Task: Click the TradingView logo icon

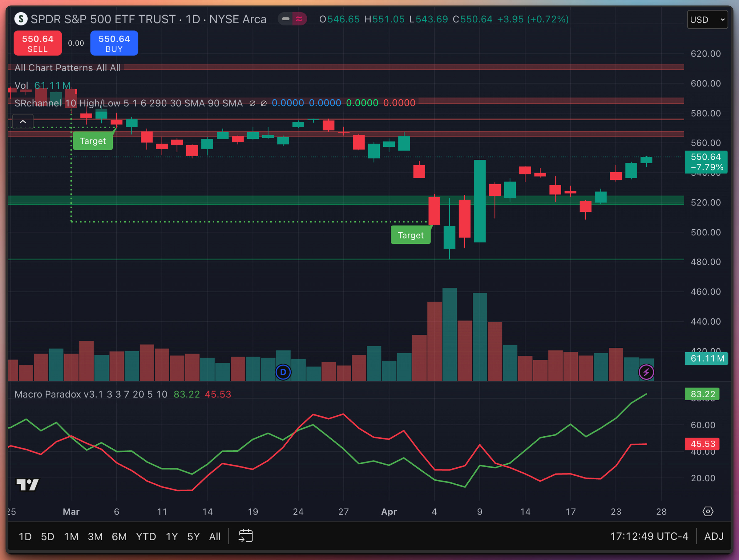Action: point(27,485)
